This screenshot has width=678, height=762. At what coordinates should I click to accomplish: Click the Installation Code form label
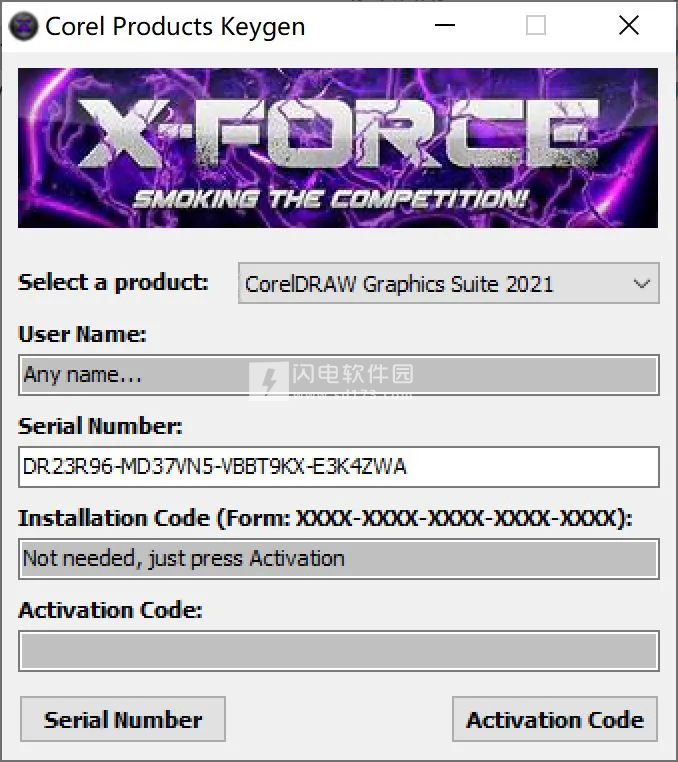click(x=325, y=518)
